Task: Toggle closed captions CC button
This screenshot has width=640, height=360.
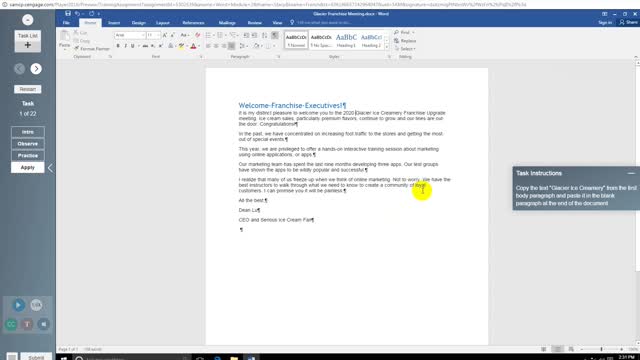Action: coord(11,324)
